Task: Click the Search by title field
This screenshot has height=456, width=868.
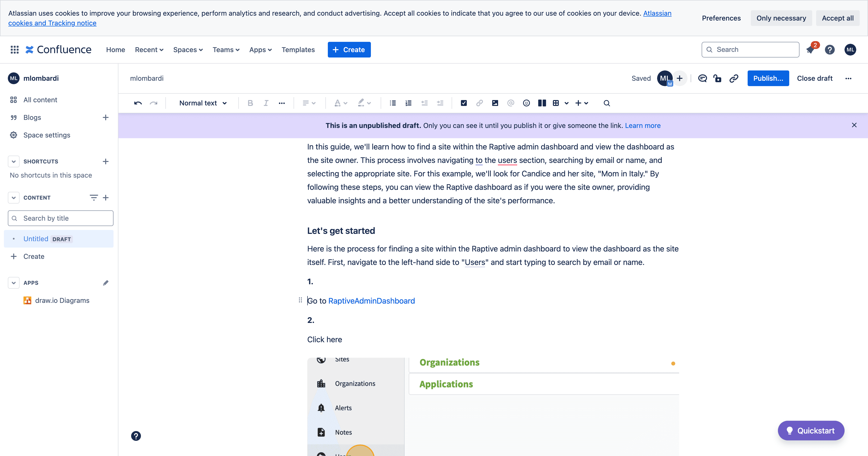Action: [x=61, y=218]
